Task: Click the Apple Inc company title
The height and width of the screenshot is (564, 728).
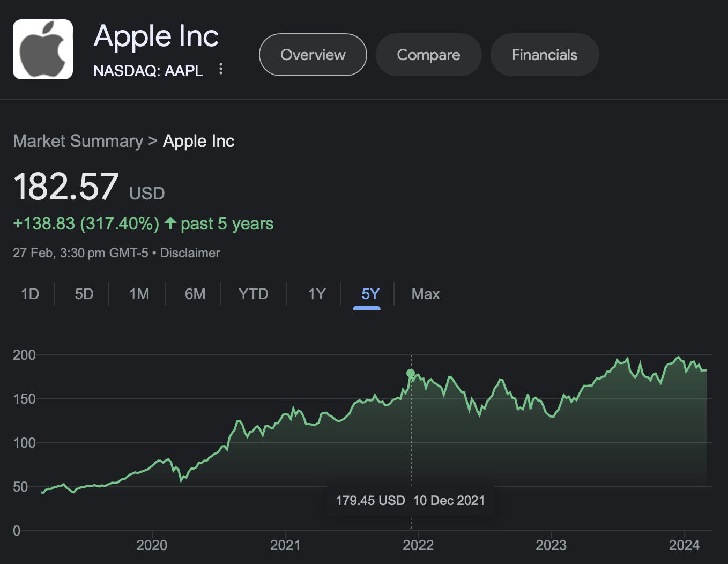Action: (x=156, y=36)
